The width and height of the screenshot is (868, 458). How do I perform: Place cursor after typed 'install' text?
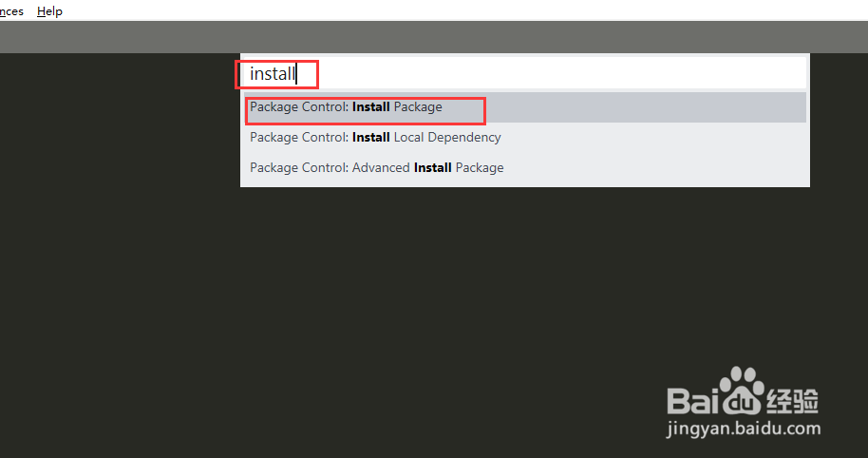click(x=297, y=73)
